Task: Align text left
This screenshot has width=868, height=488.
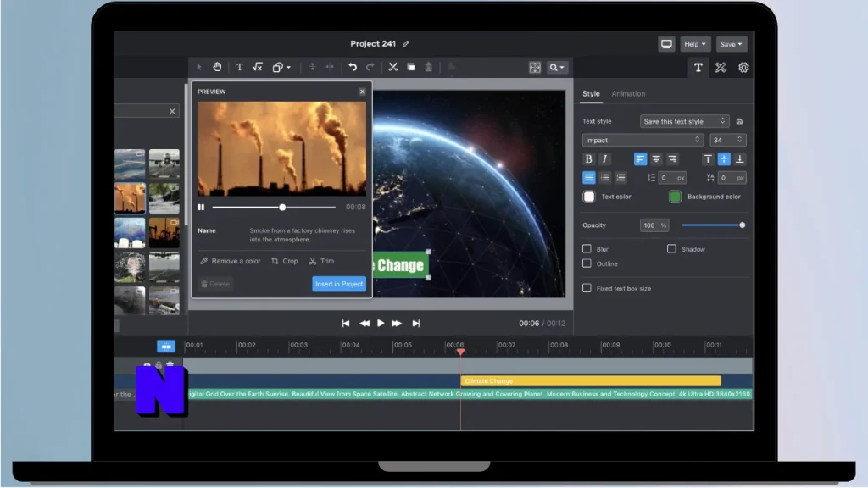Action: [640, 158]
